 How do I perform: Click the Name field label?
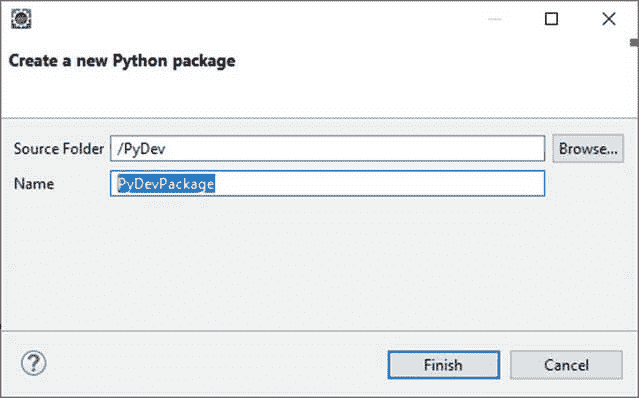tap(34, 184)
